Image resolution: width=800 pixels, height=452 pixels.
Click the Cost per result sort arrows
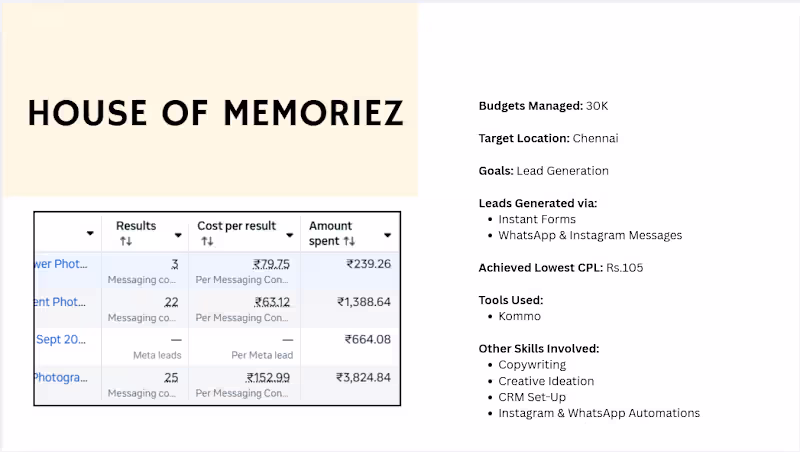[x=207, y=241]
